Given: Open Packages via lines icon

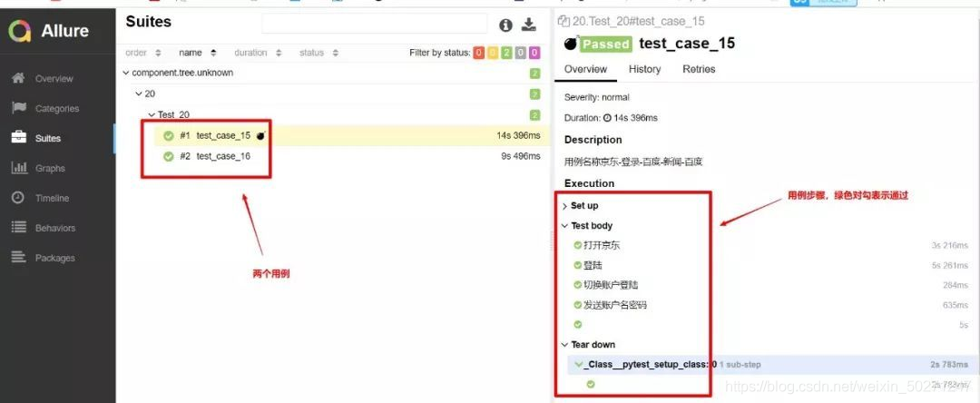Looking at the screenshot, I should click(19, 257).
